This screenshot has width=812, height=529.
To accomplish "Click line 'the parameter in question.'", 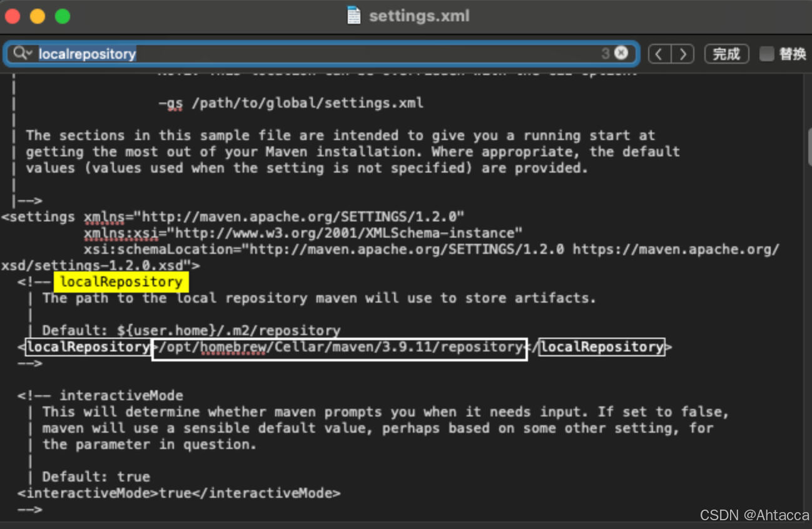I will 149,445.
